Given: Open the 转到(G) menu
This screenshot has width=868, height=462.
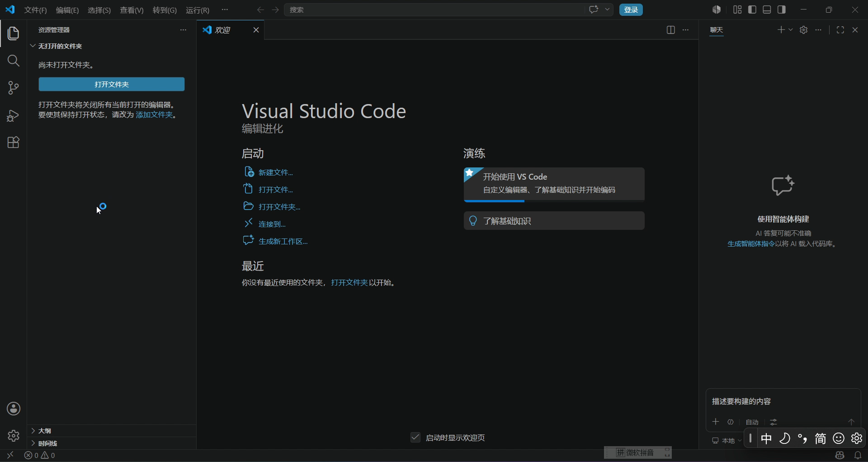Looking at the screenshot, I should click(x=165, y=10).
